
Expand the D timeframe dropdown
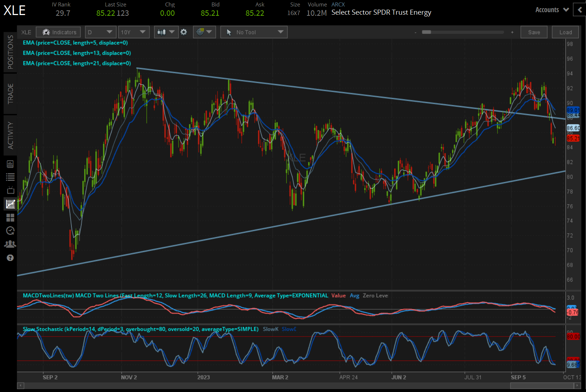[x=100, y=32]
